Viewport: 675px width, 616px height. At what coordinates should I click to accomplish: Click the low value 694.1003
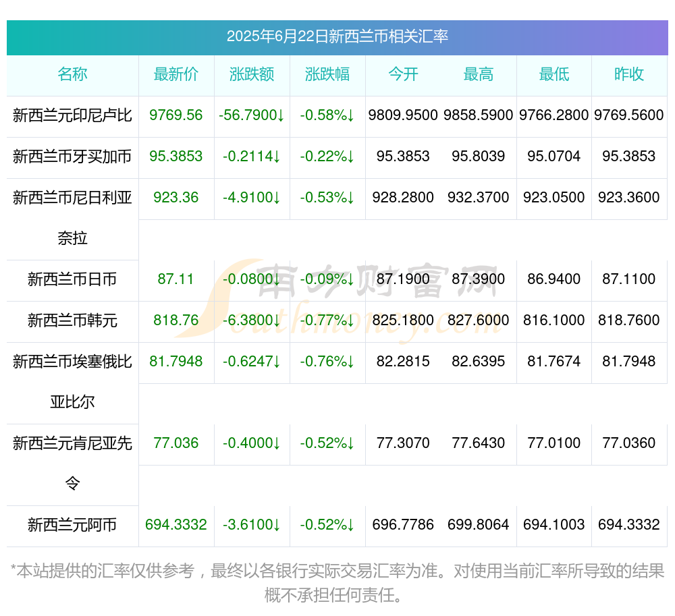554,525
